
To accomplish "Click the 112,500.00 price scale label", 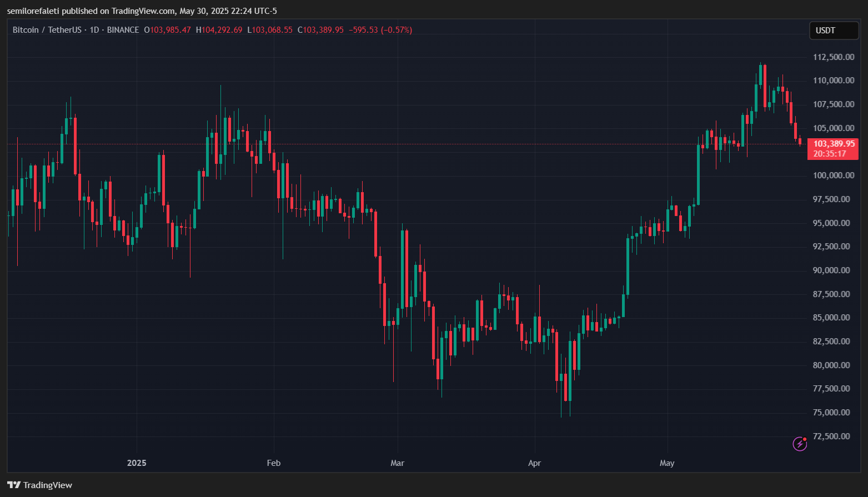I will coord(834,57).
